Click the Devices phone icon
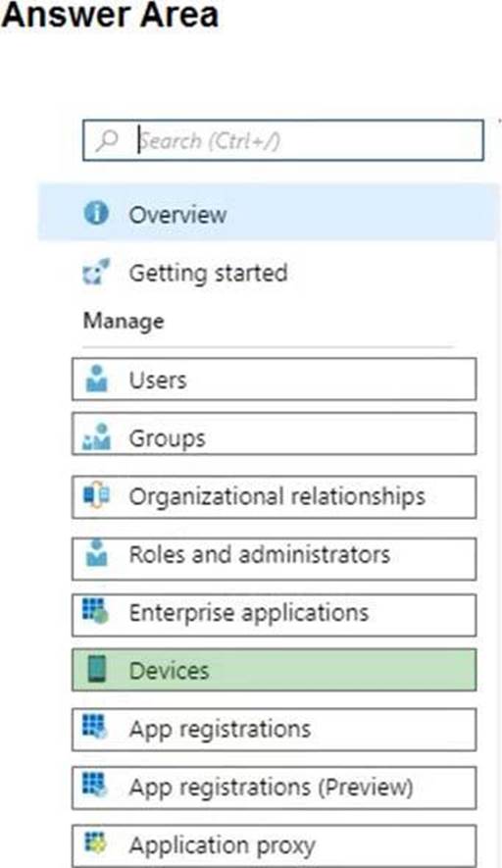This screenshot has height=868, width=502. [x=96, y=669]
